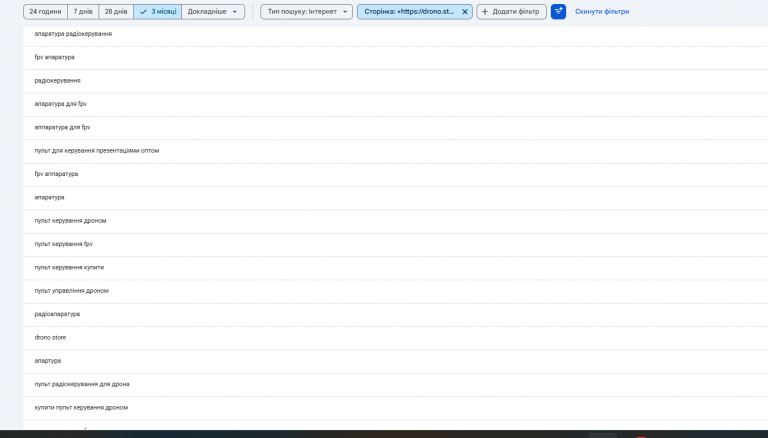Select the 3 місяці date range

(x=158, y=11)
